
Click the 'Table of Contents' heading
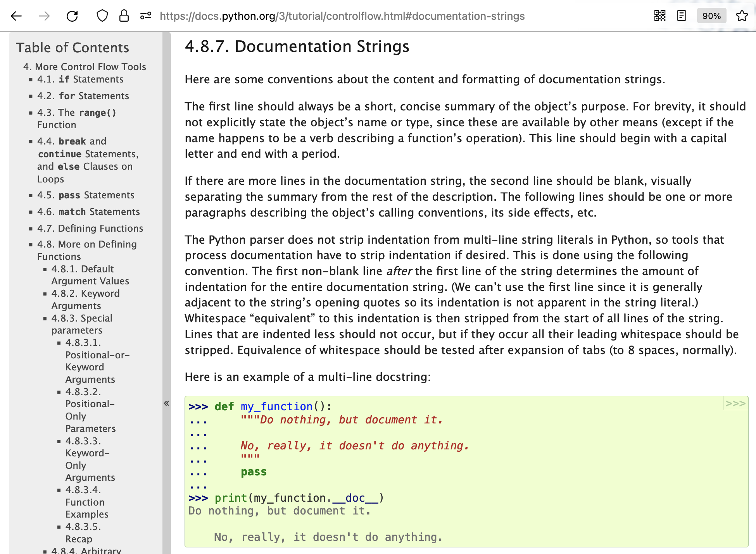[x=72, y=47]
